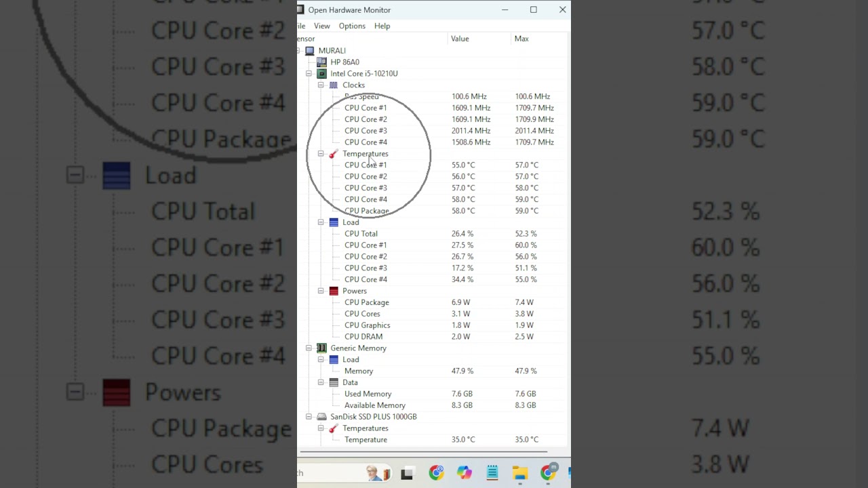Screen dimensions: 868x488
Task: Collapse the Powers group
Action: click(x=321, y=291)
